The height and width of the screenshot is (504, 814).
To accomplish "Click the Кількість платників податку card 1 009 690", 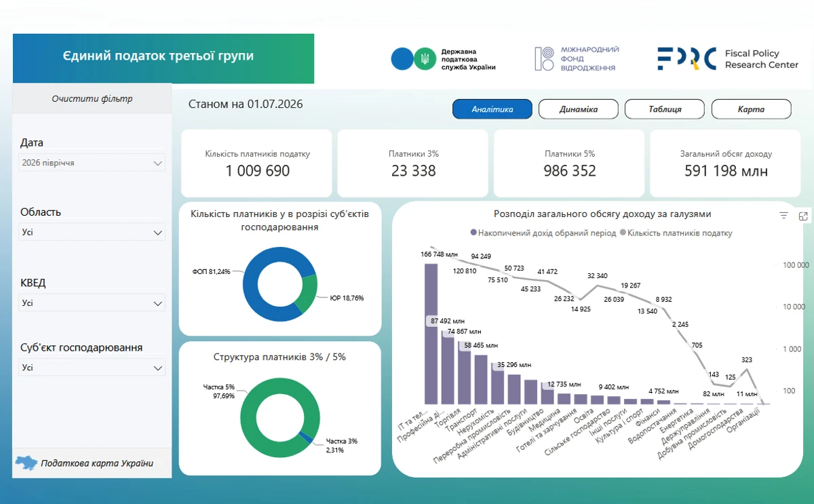I will pos(257,163).
